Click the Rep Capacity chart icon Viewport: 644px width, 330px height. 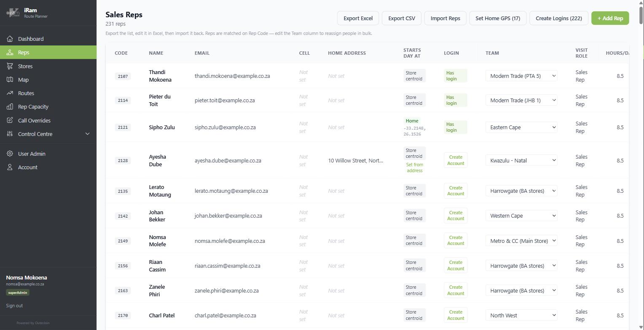[10, 107]
